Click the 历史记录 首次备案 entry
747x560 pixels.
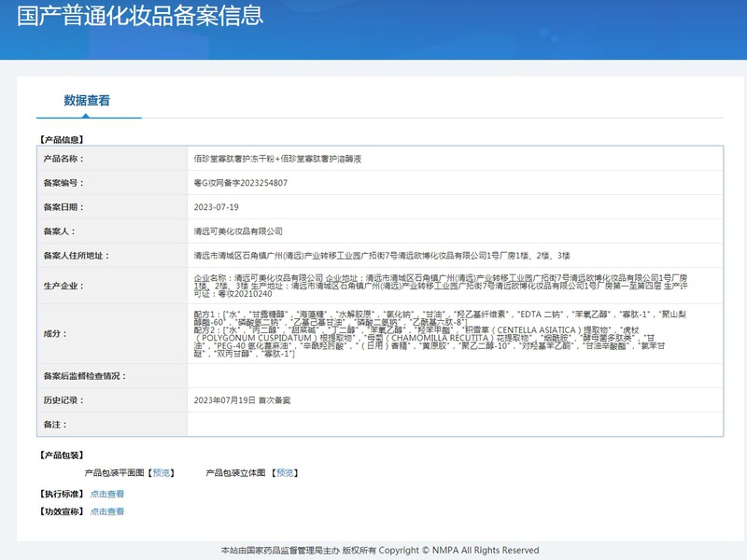pyautogui.click(x=242, y=399)
